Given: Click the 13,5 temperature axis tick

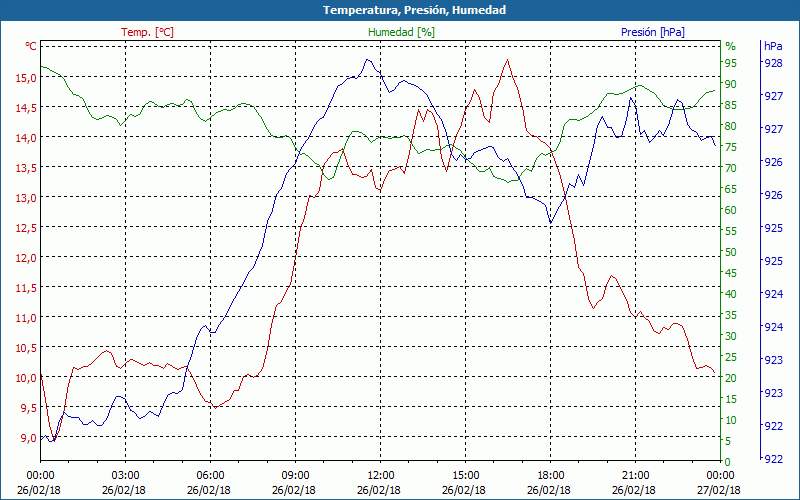Looking at the screenshot, I should coord(27,168).
